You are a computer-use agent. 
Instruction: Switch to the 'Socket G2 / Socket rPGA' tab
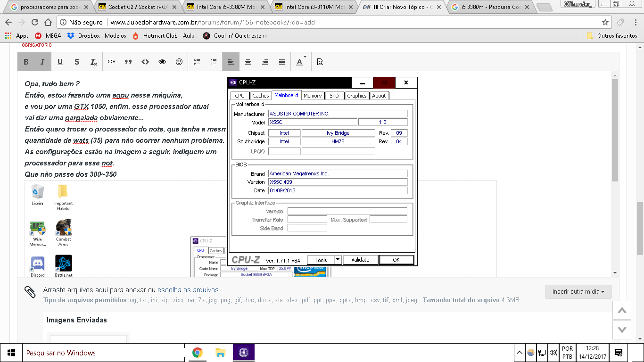click(x=137, y=7)
